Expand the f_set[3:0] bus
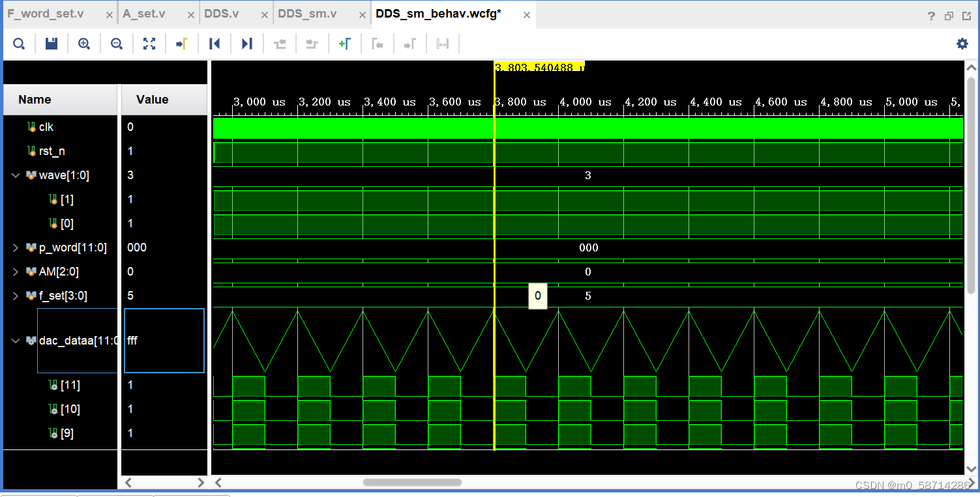The width and height of the screenshot is (980, 497). 16,296
